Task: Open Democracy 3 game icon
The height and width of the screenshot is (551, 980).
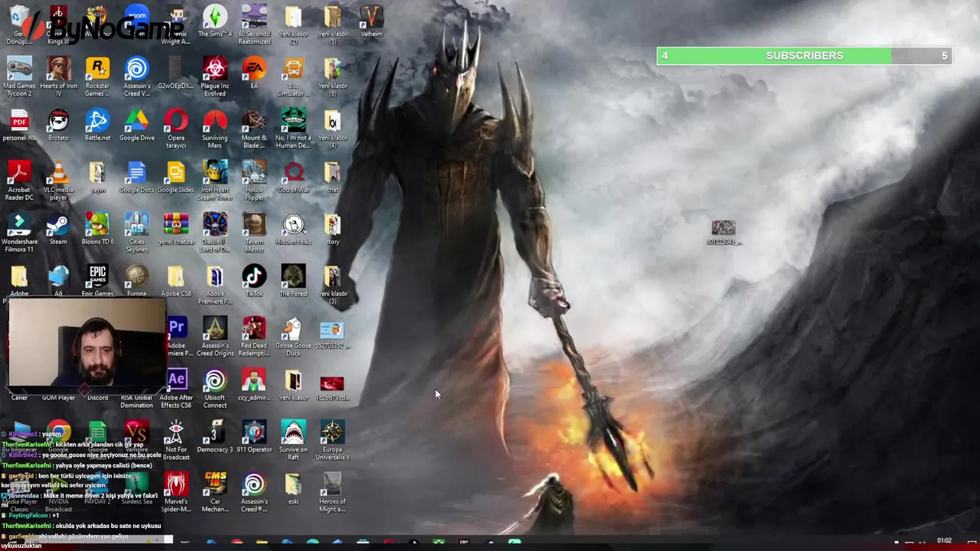Action: click(x=215, y=436)
